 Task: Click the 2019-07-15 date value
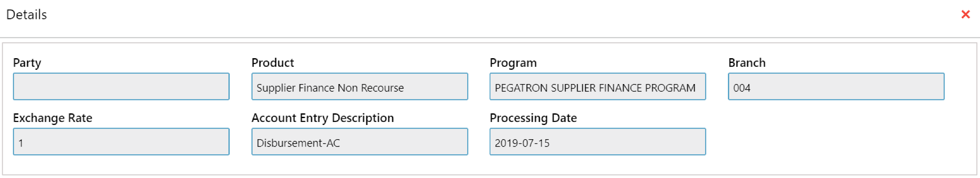pos(522,143)
